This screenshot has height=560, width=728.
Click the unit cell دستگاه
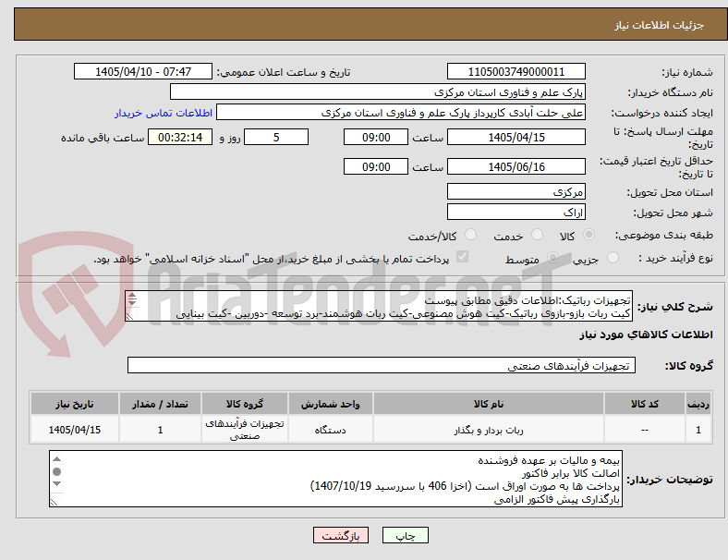pos(330,430)
